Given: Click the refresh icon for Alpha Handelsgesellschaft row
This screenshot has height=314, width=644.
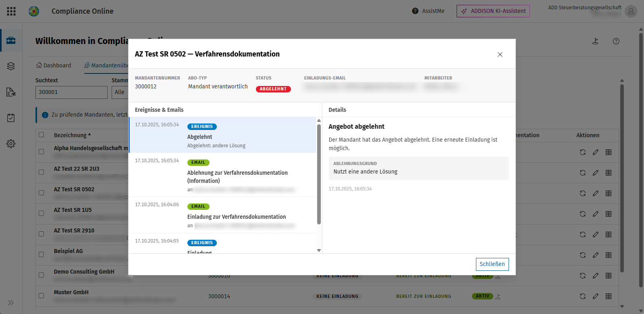Looking at the screenshot, I should (x=583, y=152).
